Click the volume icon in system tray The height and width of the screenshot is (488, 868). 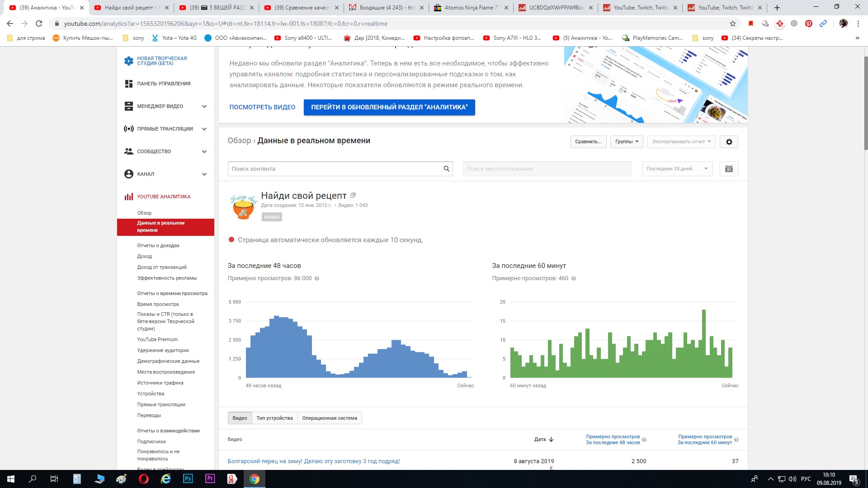(x=792, y=479)
